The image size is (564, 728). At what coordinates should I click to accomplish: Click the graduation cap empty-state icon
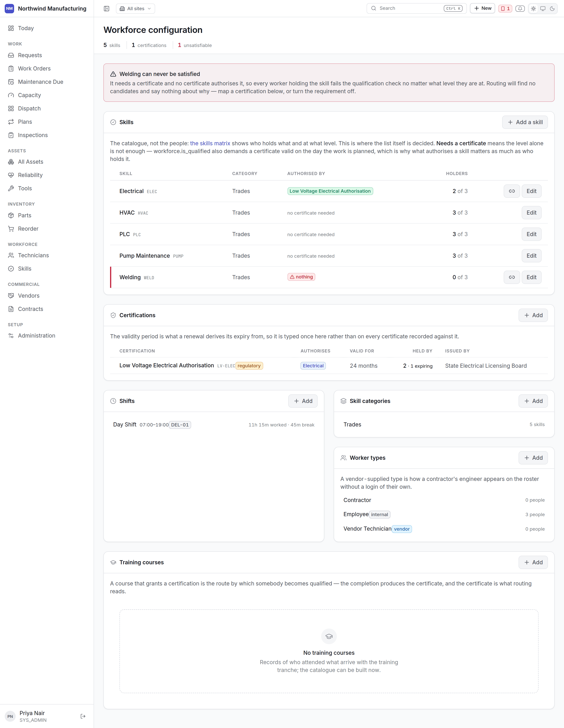tap(329, 637)
